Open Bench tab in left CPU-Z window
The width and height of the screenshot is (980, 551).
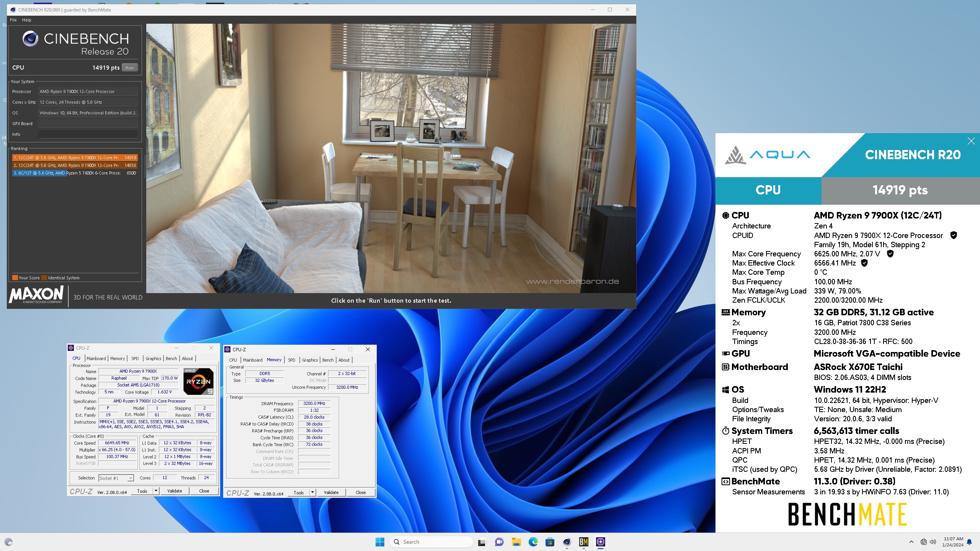tap(171, 359)
